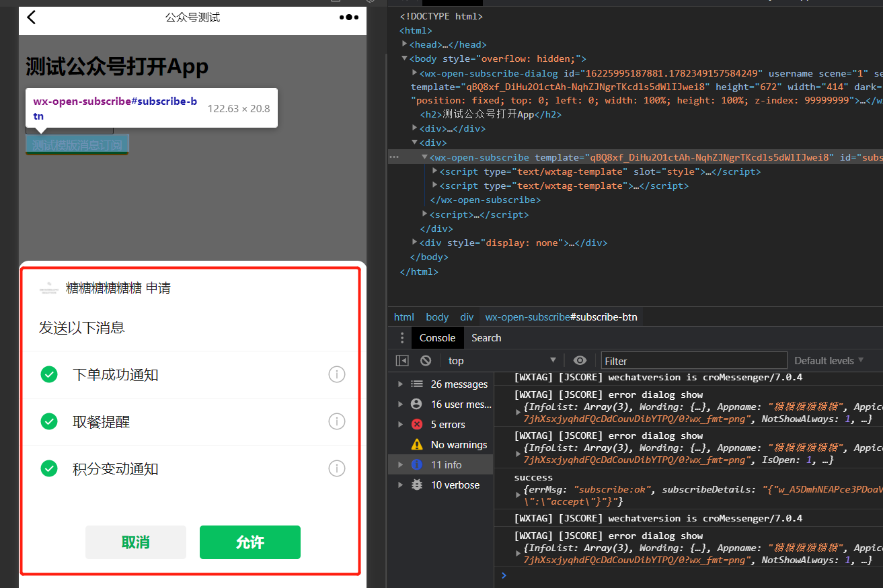The height and width of the screenshot is (588, 883).
Task: Click the 测试模版消息订阅 button
Action: pos(77,145)
